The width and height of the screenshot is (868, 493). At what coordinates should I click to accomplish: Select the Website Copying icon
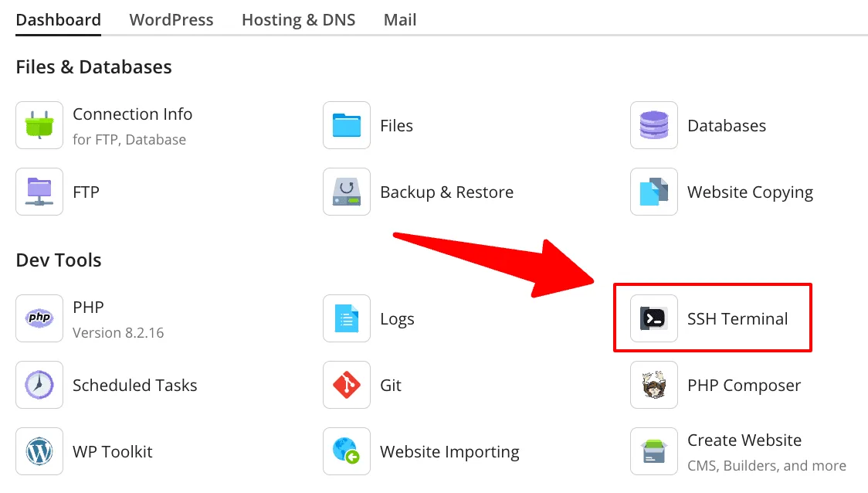pos(654,192)
